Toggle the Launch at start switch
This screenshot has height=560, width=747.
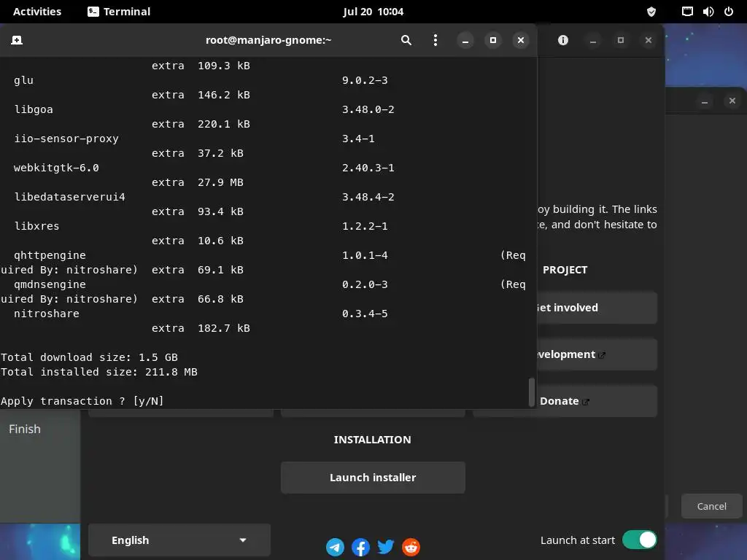coord(639,540)
